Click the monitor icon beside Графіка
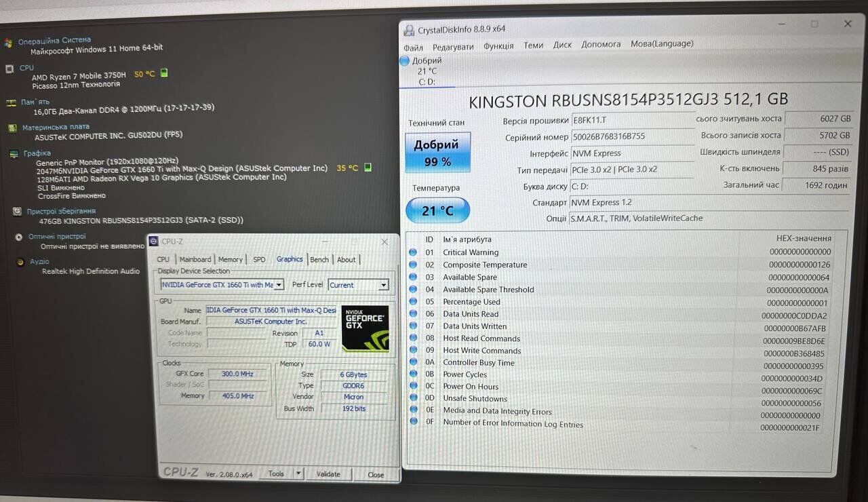This screenshot has width=868, height=502. pos(14,154)
